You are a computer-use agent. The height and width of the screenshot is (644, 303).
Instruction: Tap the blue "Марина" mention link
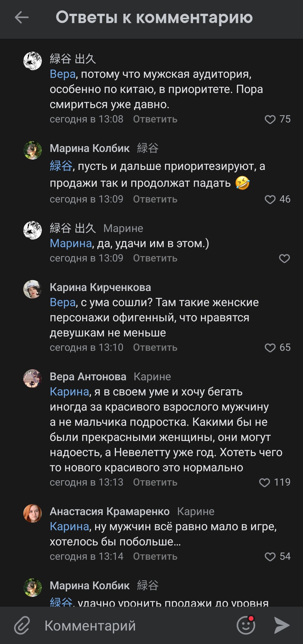pyautogui.click(x=71, y=244)
